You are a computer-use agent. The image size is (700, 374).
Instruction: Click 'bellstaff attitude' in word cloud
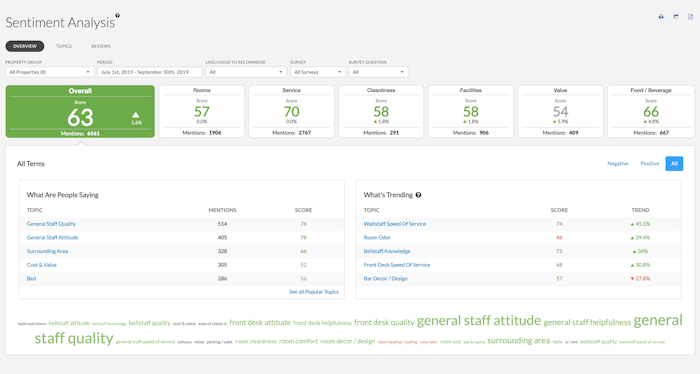[69, 323]
